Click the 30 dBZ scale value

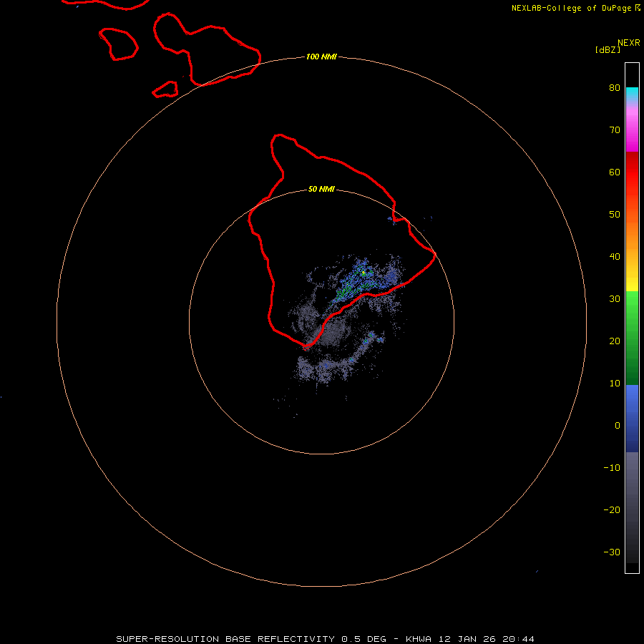pyautogui.click(x=615, y=298)
